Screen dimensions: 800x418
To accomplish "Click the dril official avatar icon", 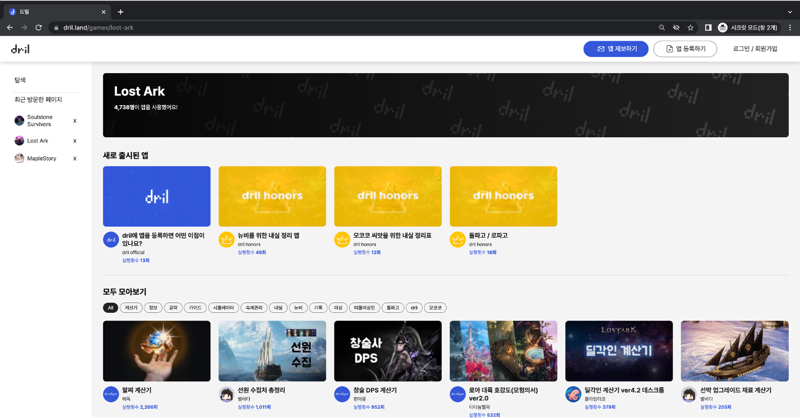I will (x=111, y=239).
